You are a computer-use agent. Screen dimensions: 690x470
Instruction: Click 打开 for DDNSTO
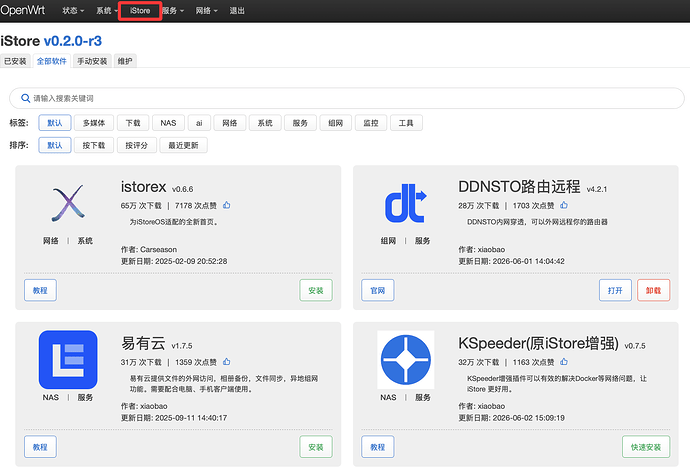(615, 290)
